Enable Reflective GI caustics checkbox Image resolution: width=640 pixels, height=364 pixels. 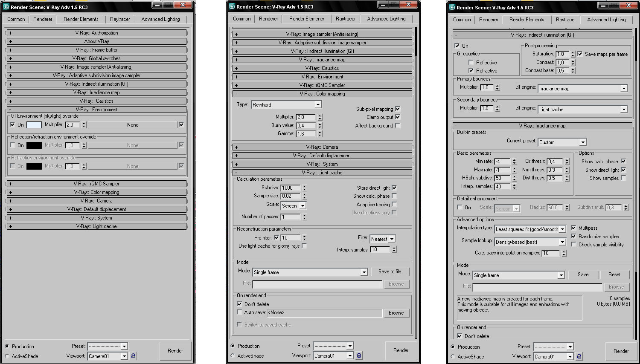[471, 63]
